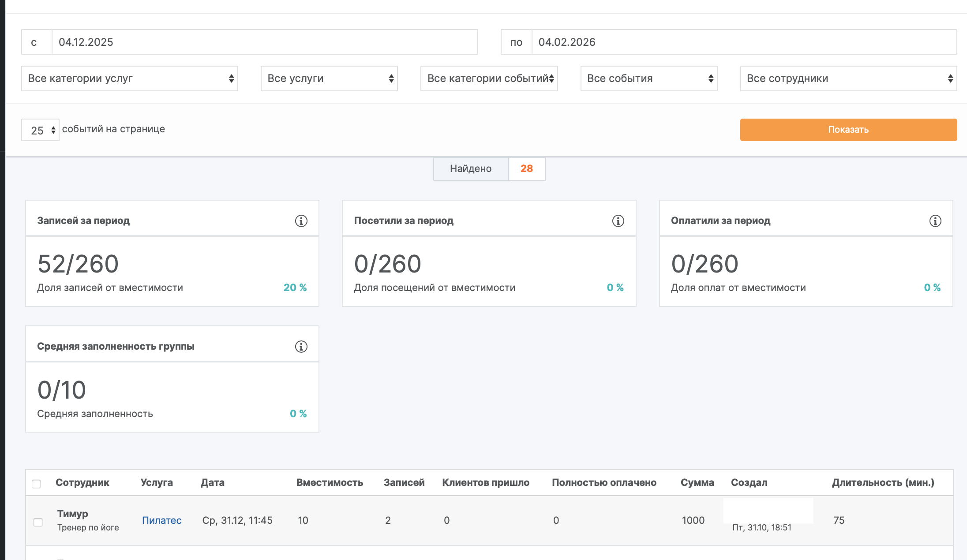Open the Все категории услуг dropdown

click(130, 78)
